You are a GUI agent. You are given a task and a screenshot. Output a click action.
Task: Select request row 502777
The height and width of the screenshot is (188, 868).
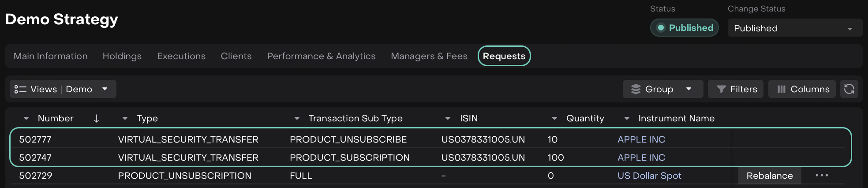(35, 139)
